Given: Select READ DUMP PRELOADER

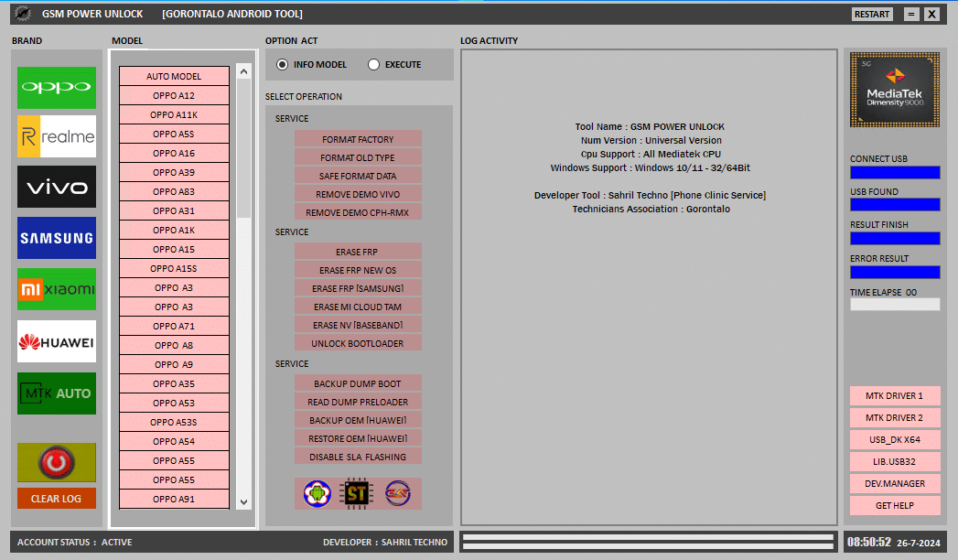Looking at the screenshot, I should tap(358, 402).
